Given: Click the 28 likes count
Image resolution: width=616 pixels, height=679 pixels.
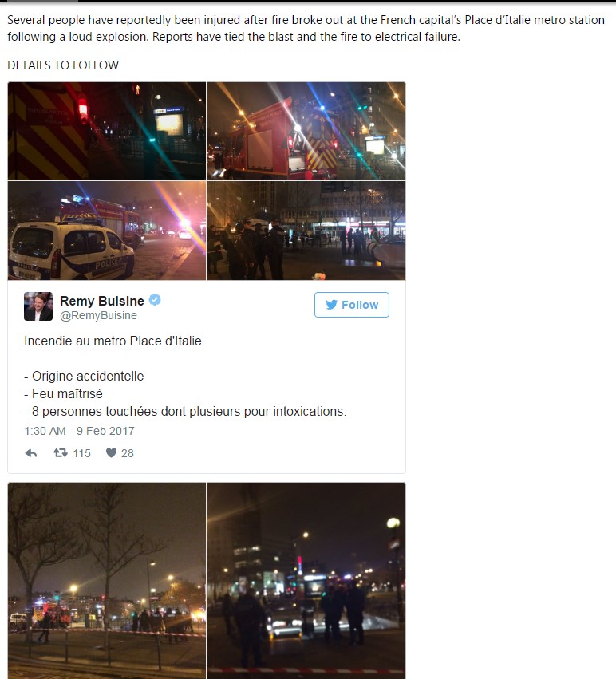Looking at the screenshot, I should (x=128, y=453).
